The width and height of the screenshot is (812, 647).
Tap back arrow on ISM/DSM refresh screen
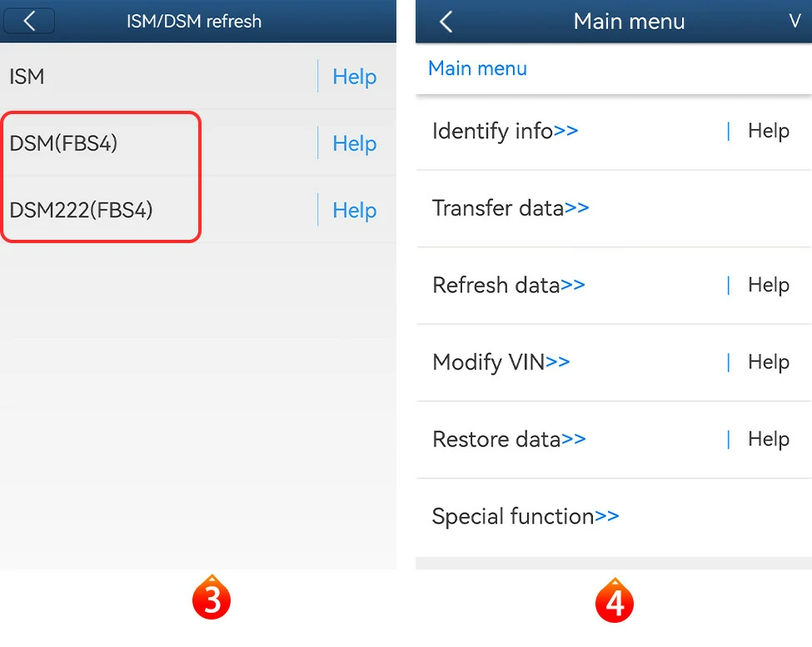click(29, 21)
